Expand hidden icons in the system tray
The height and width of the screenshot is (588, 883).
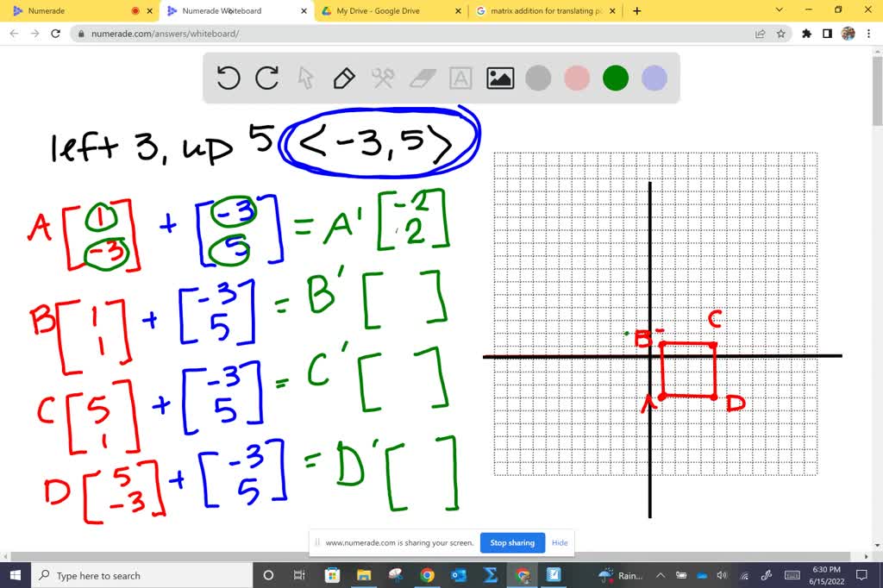pos(661,575)
